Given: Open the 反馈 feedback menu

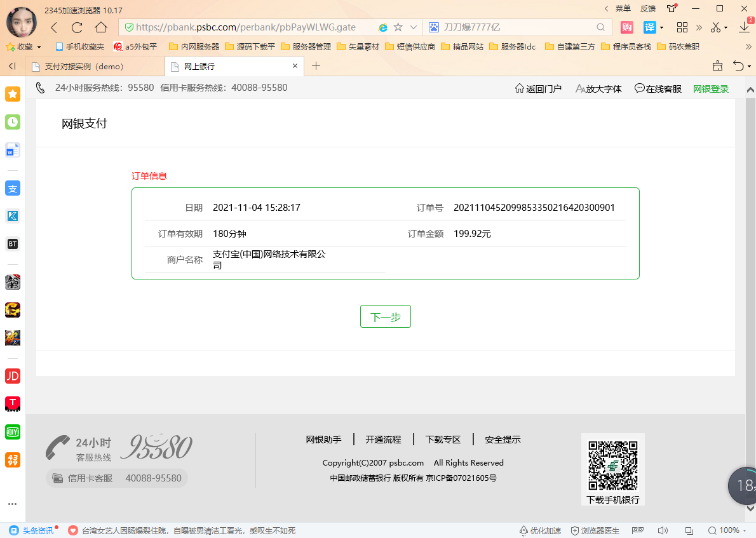Looking at the screenshot, I should click(648, 9).
